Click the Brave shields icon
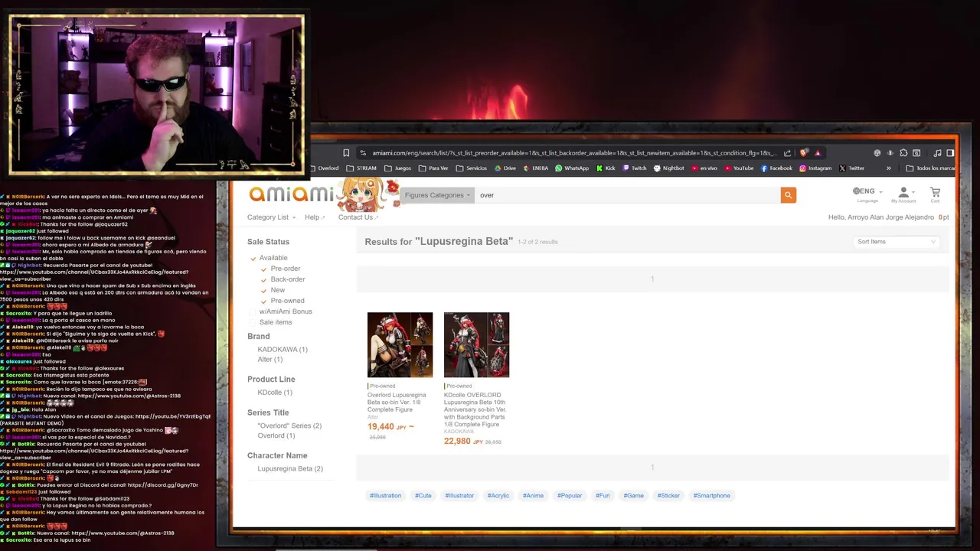980x551 pixels. pos(803,153)
